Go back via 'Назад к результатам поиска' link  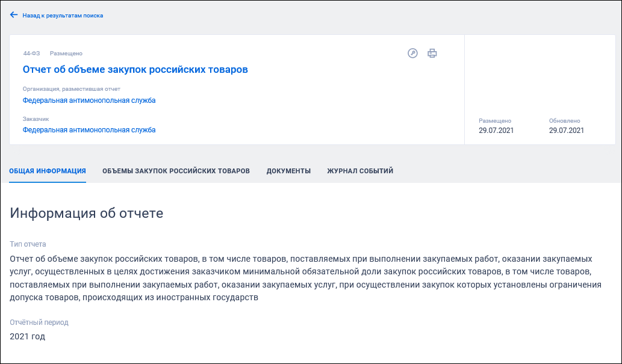click(63, 16)
